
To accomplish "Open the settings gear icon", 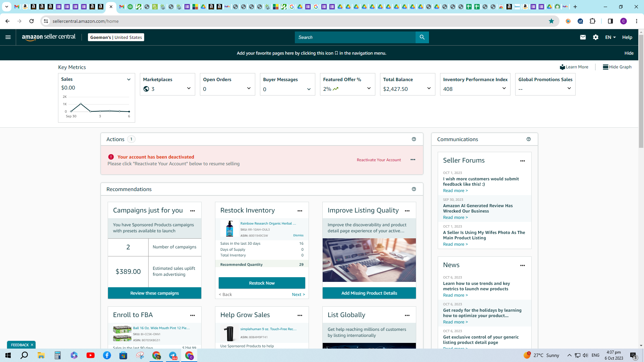I will pyautogui.click(x=596, y=37).
